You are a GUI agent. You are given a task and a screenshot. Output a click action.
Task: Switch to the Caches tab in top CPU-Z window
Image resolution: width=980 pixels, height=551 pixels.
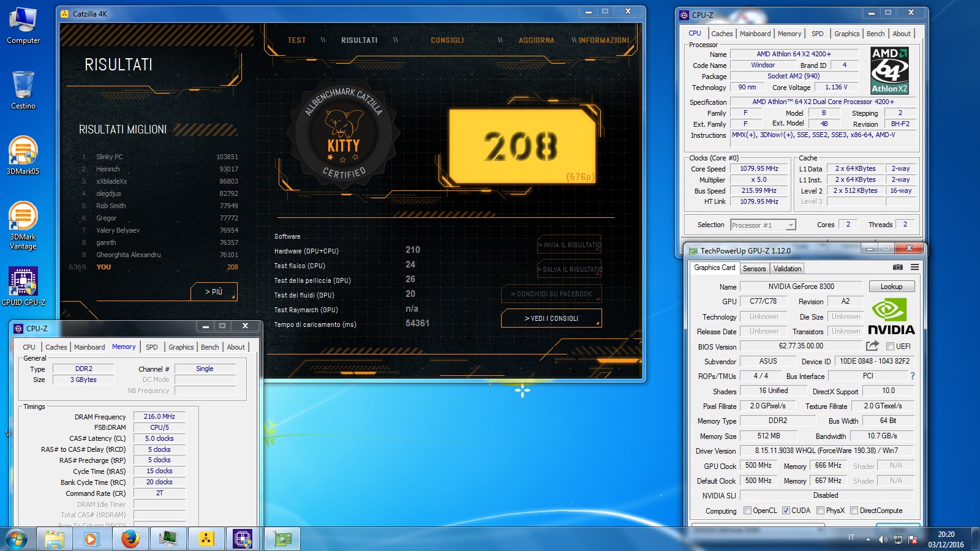722,34
